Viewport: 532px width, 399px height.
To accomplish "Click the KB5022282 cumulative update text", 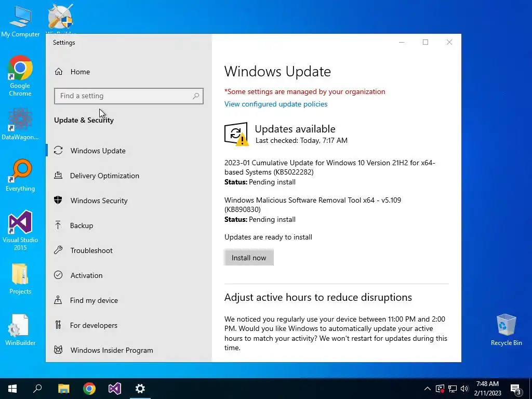I will pyautogui.click(x=330, y=167).
